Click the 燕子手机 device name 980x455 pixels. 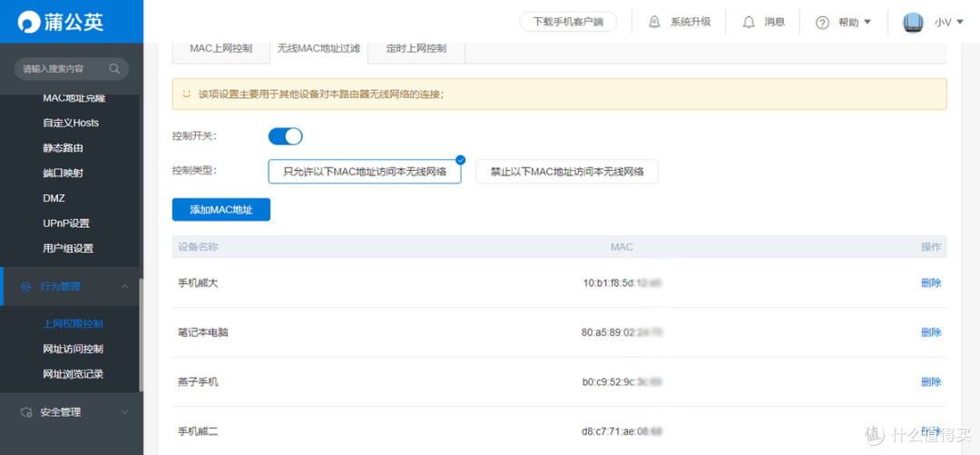198,381
